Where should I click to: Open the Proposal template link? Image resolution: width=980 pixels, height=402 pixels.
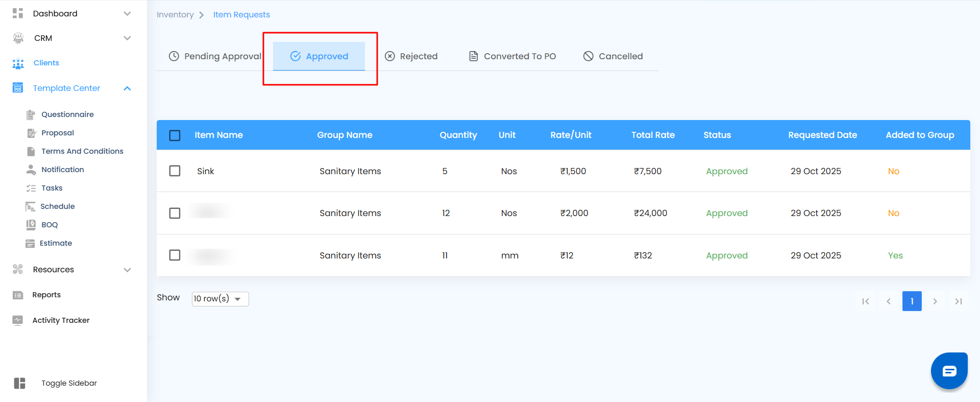click(x=58, y=133)
